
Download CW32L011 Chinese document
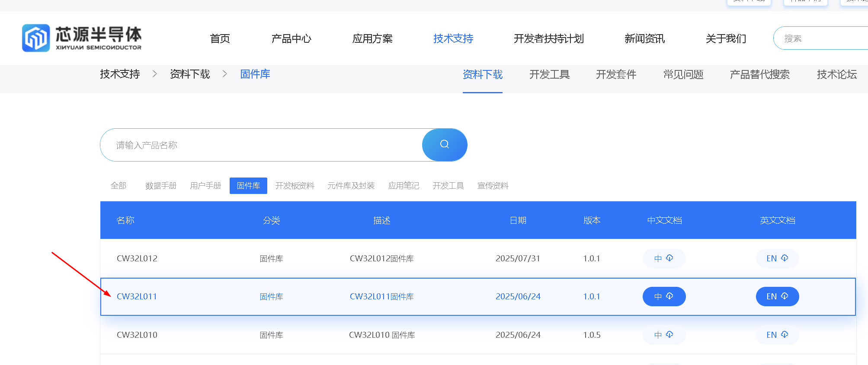tap(664, 296)
